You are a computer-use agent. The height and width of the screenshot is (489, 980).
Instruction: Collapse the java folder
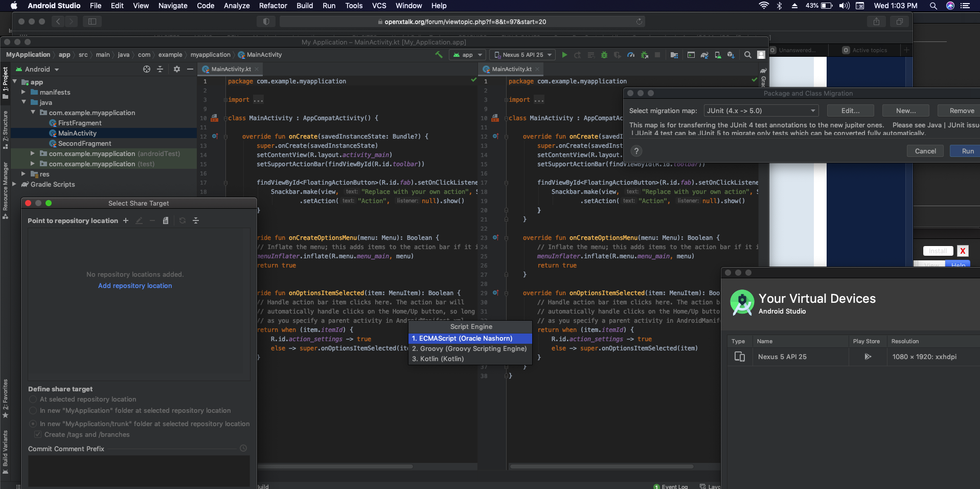(x=24, y=102)
